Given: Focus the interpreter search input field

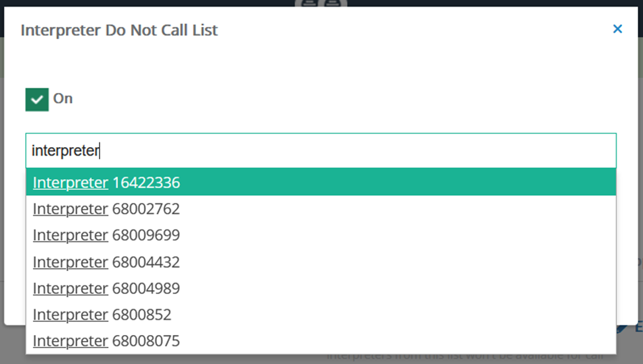Looking at the screenshot, I should [321, 150].
